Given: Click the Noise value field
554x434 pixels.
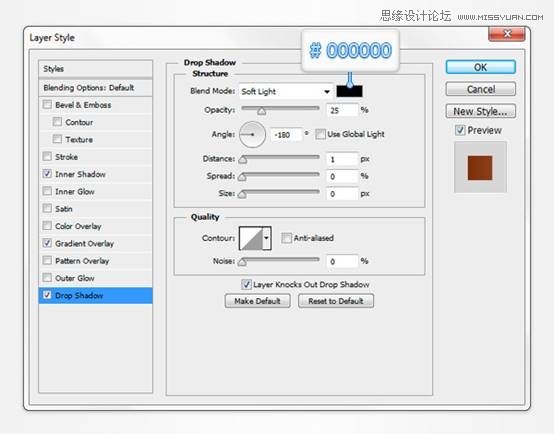Looking at the screenshot, I should (x=342, y=262).
